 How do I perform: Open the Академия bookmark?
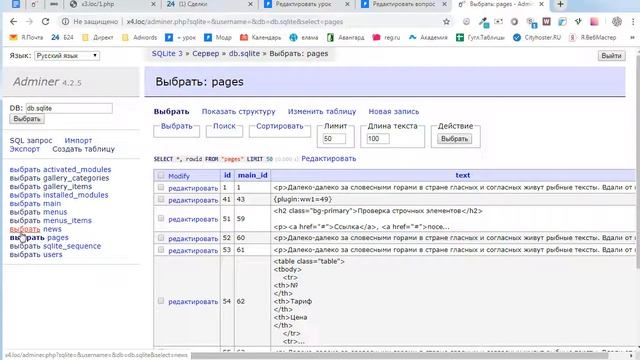pos(428,37)
